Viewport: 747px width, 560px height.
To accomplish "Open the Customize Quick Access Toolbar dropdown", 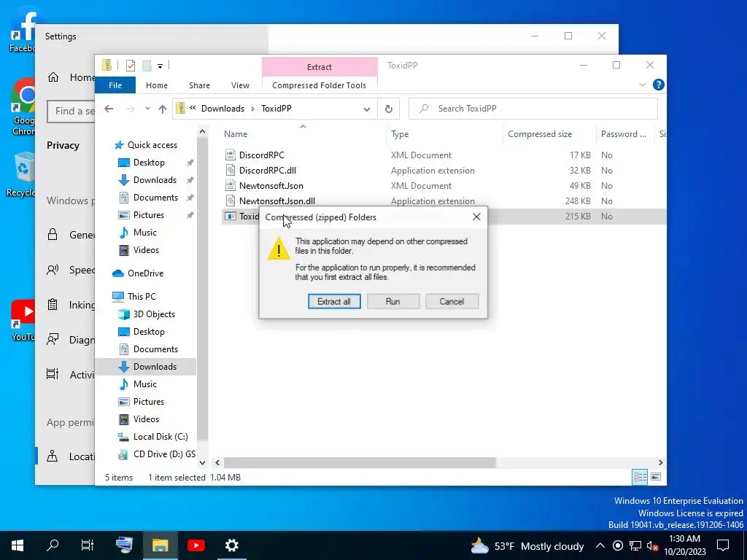I will point(160,66).
